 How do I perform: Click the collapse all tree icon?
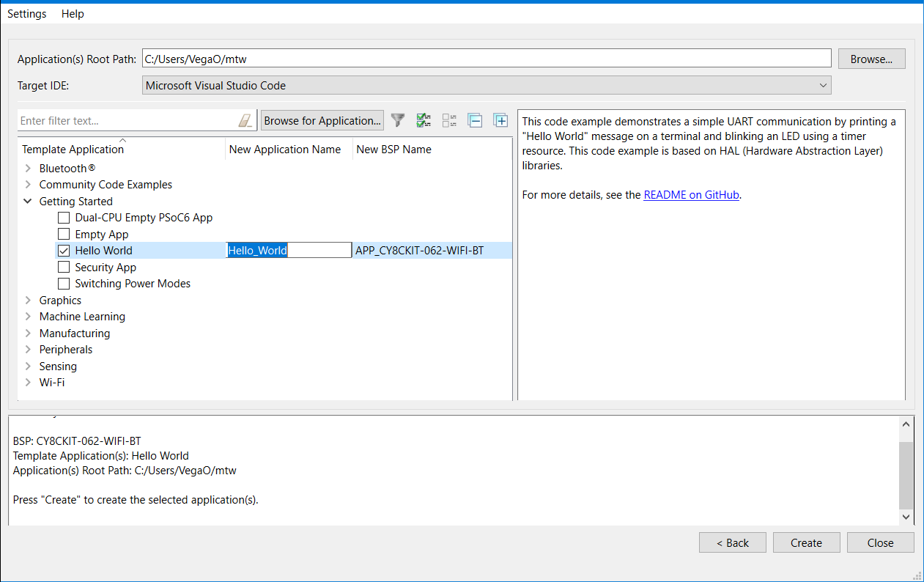pyautogui.click(x=475, y=120)
